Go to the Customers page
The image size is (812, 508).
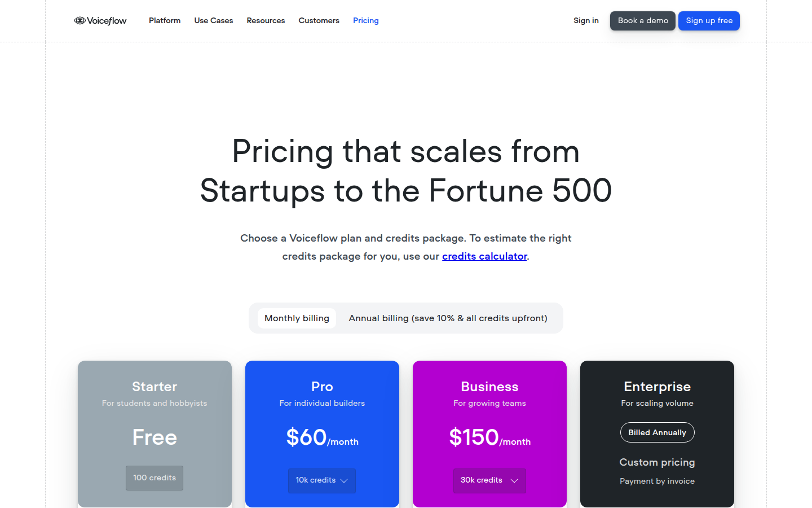(x=319, y=21)
